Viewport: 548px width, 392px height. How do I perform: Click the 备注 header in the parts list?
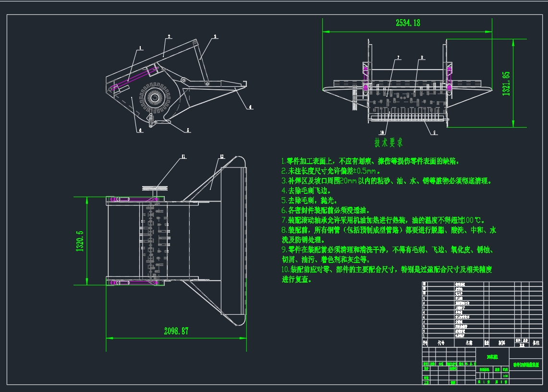pos(536,343)
